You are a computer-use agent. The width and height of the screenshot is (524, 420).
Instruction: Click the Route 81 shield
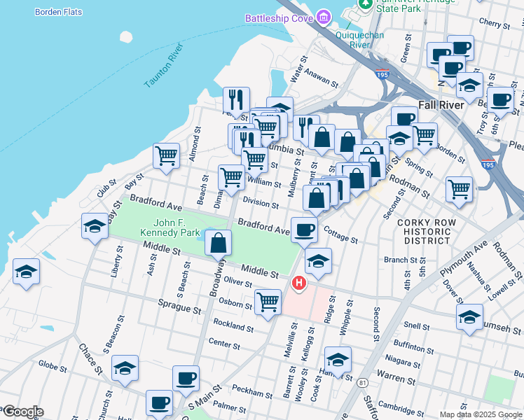pyautogui.click(x=362, y=383)
